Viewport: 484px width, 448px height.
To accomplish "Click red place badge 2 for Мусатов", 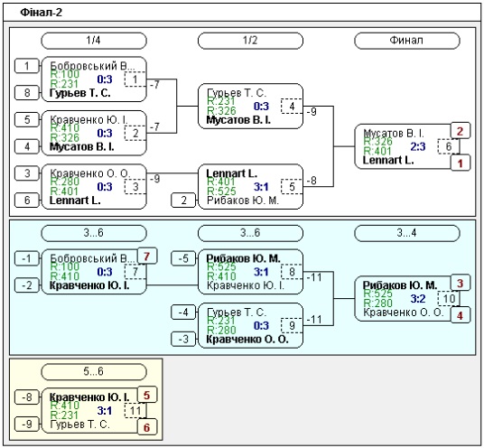I will coord(461,131).
